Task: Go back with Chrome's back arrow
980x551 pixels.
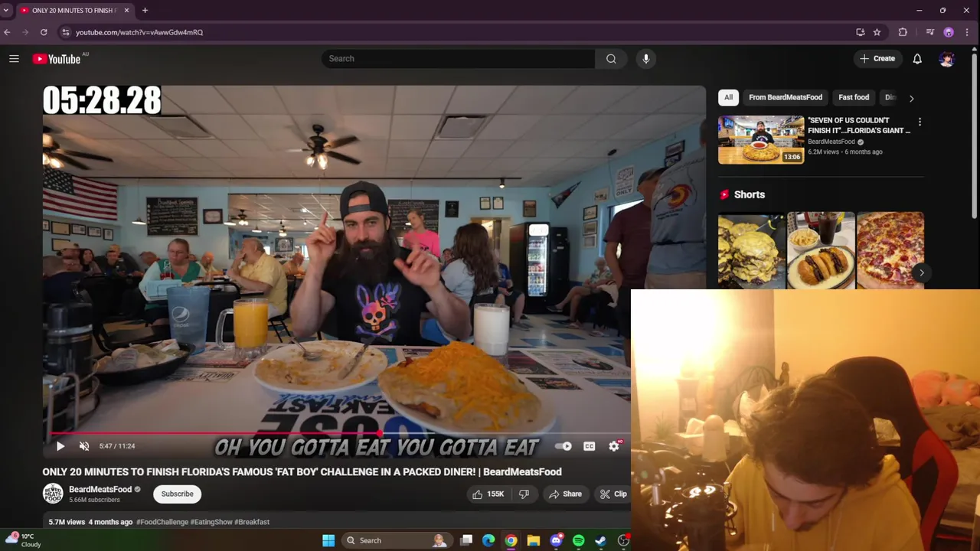Action: 7,32
